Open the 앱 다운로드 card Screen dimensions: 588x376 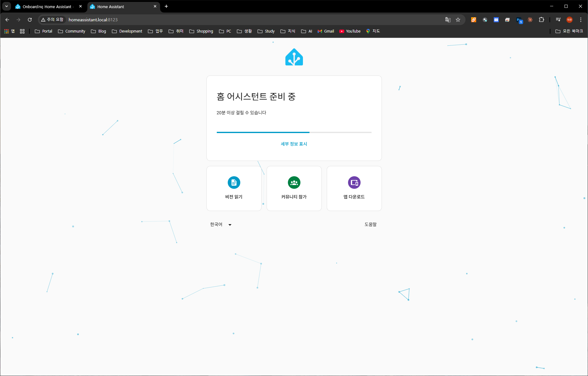354,188
